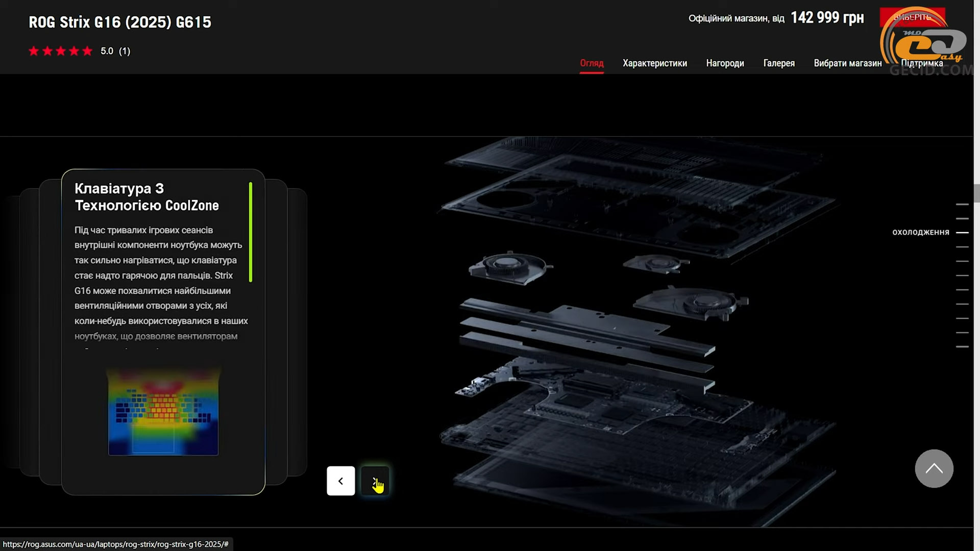
Task: Select the Охолодження section marker
Action: pyautogui.click(x=962, y=232)
